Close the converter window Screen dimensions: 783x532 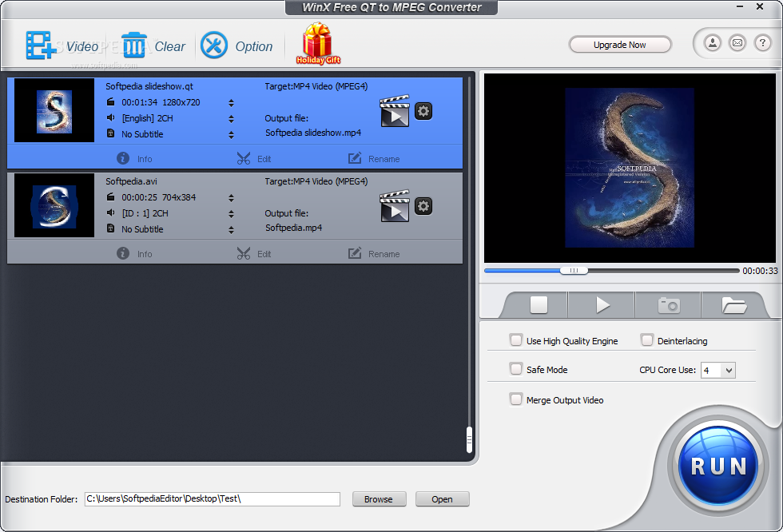[x=760, y=6]
